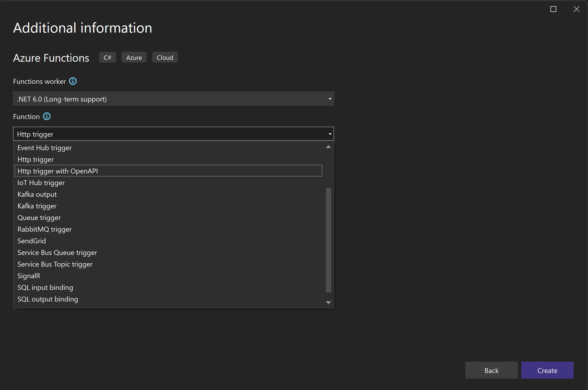
Task: Click the Azure platform tag icon
Action: [x=134, y=57]
